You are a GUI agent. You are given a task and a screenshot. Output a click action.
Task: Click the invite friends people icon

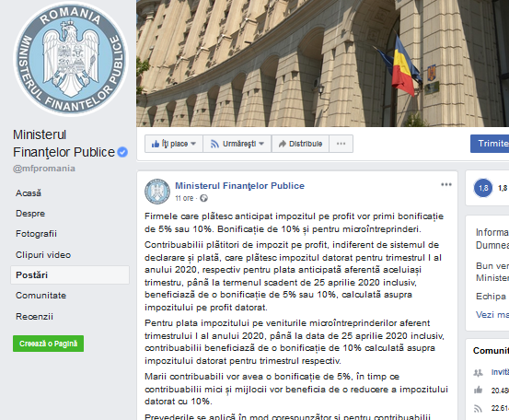point(478,373)
